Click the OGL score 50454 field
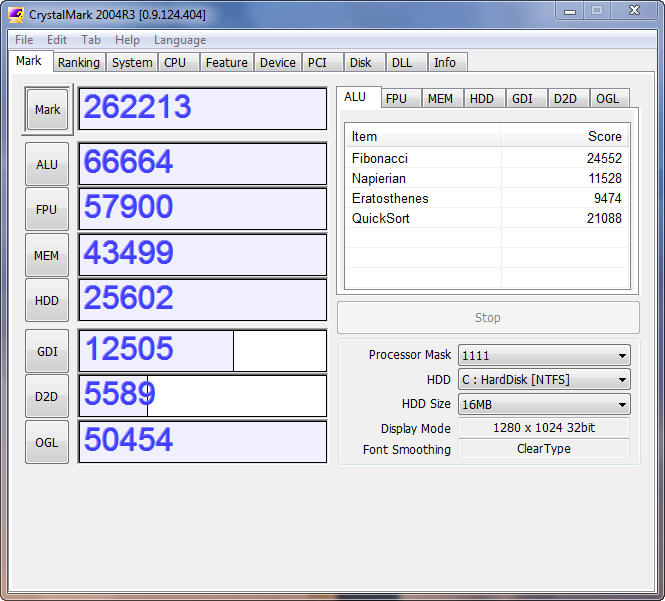This screenshot has width=665, height=601. tap(203, 442)
